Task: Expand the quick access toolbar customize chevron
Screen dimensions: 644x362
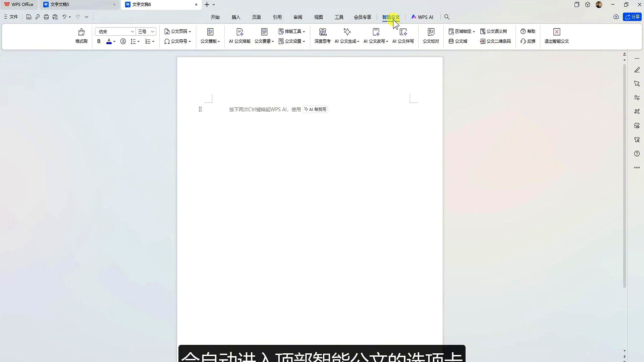Action: (87, 17)
